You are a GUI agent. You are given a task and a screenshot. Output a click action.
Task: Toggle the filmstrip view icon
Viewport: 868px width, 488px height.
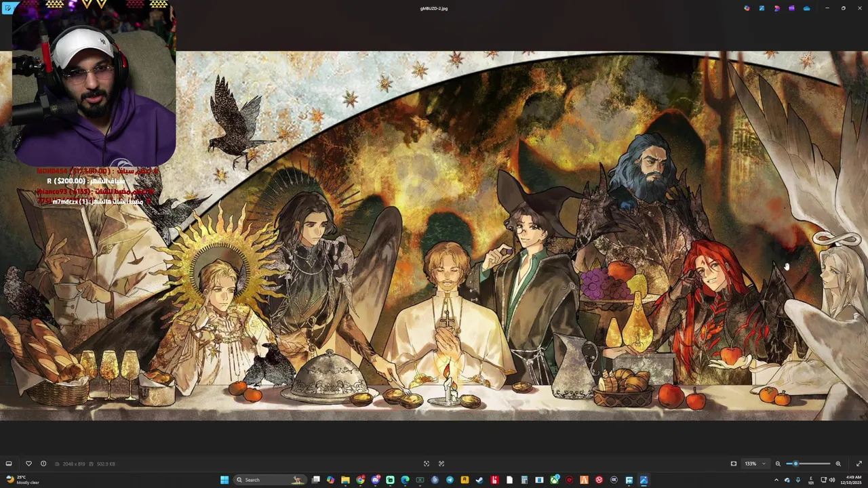point(9,464)
